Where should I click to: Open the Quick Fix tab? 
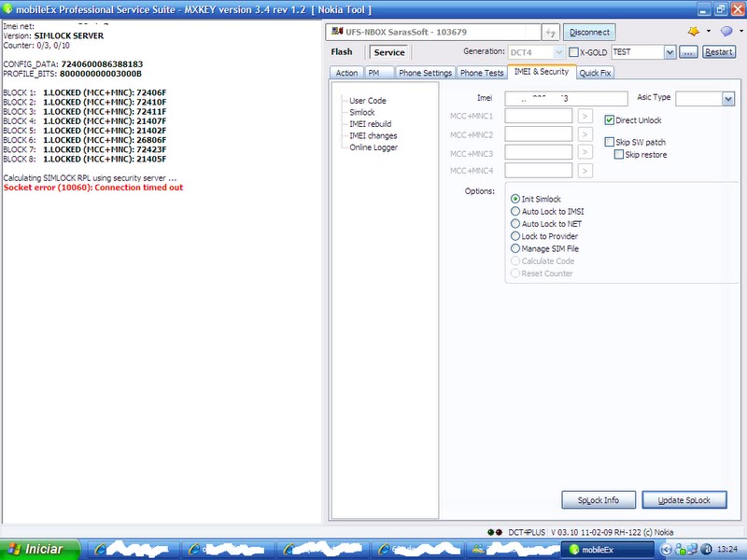[595, 73]
